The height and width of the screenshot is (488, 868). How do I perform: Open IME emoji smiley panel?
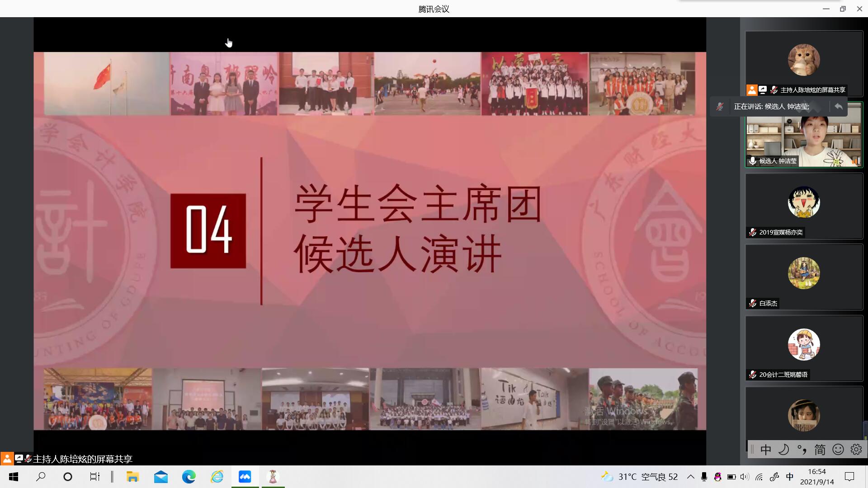838,449
